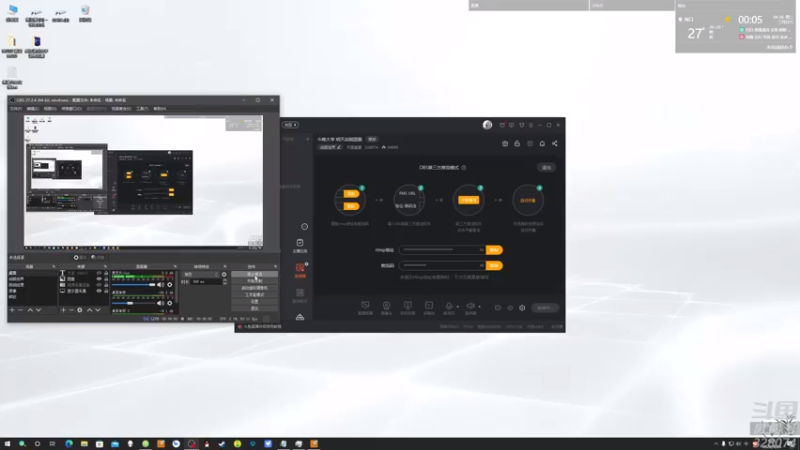Adjust first audio volume slider in OBS mixer

[134, 285]
